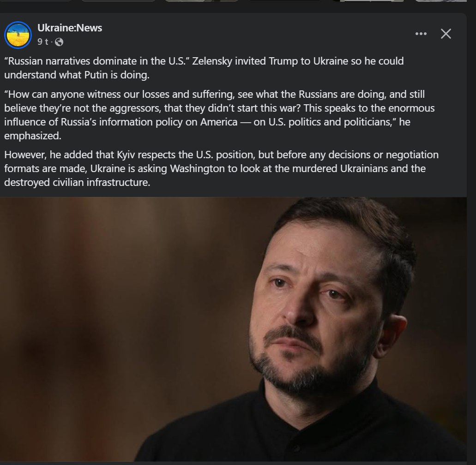The image size is (476, 465).
Task: Open the three-dot post options menu
Action: pyautogui.click(x=421, y=34)
